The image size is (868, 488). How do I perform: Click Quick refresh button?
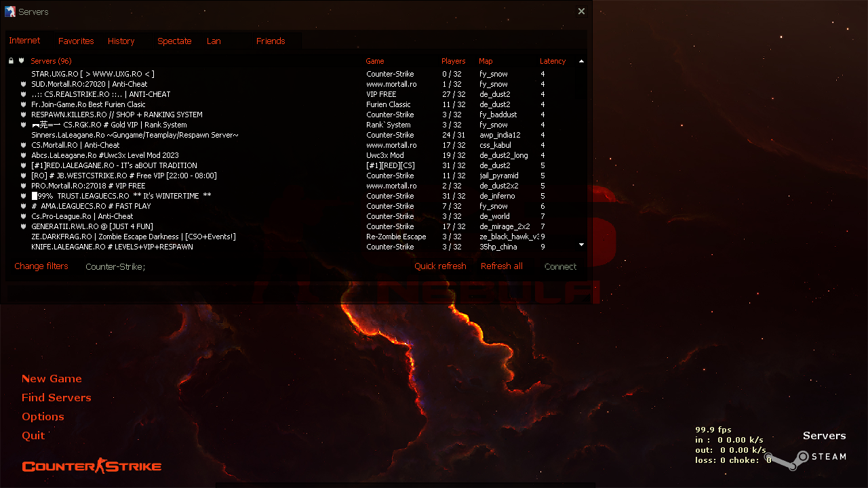tap(440, 266)
